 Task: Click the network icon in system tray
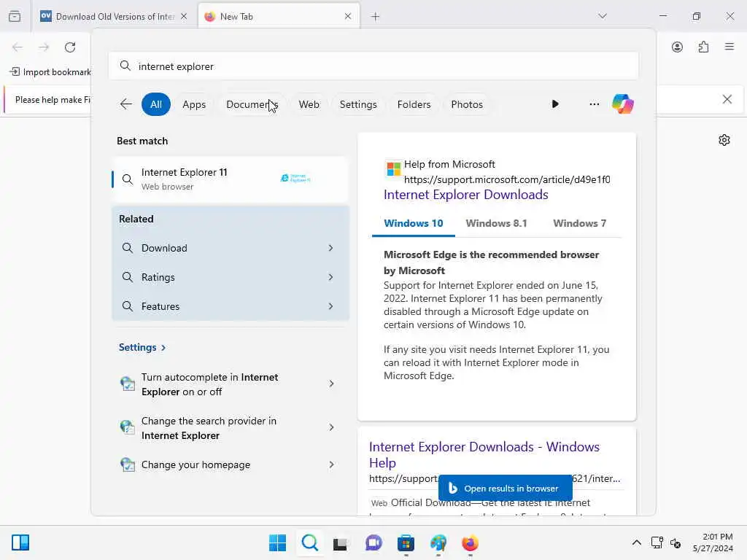coord(657,542)
